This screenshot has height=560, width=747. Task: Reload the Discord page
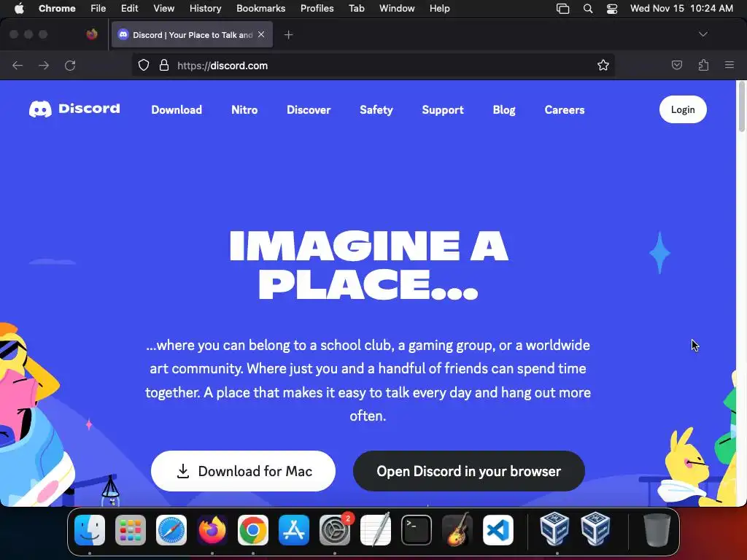70,65
